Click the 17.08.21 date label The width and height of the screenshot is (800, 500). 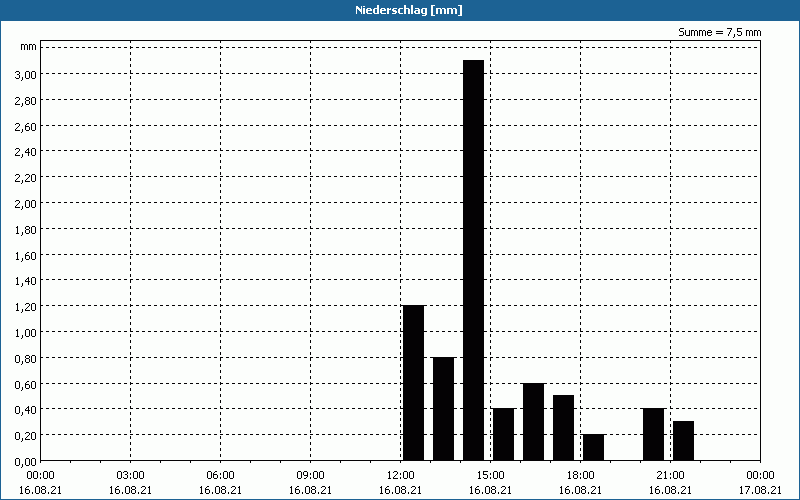[x=760, y=490]
